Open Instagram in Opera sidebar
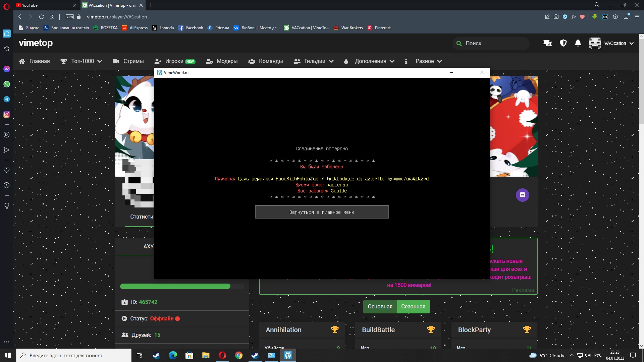Viewport: 644px width, 362px height. pyautogui.click(x=6, y=114)
